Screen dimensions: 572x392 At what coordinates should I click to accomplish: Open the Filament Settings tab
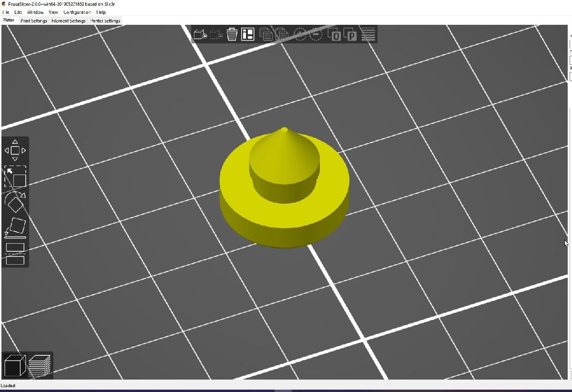click(68, 21)
